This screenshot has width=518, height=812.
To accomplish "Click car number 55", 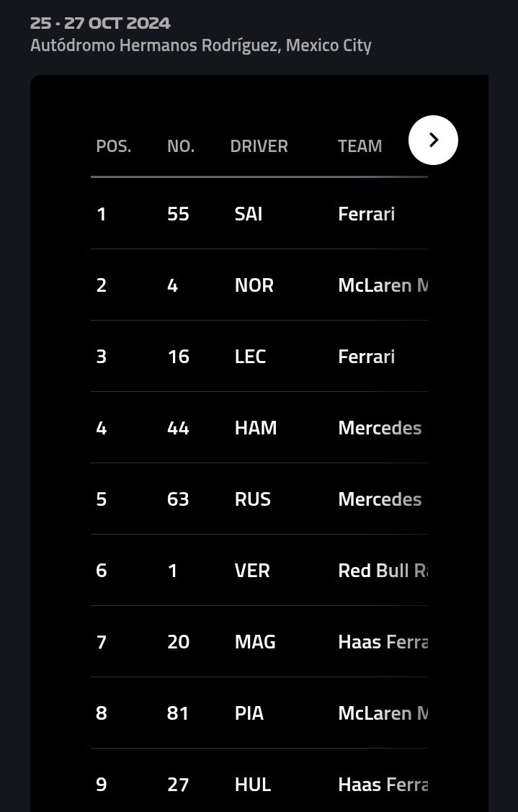I will (x=178, y=214).
